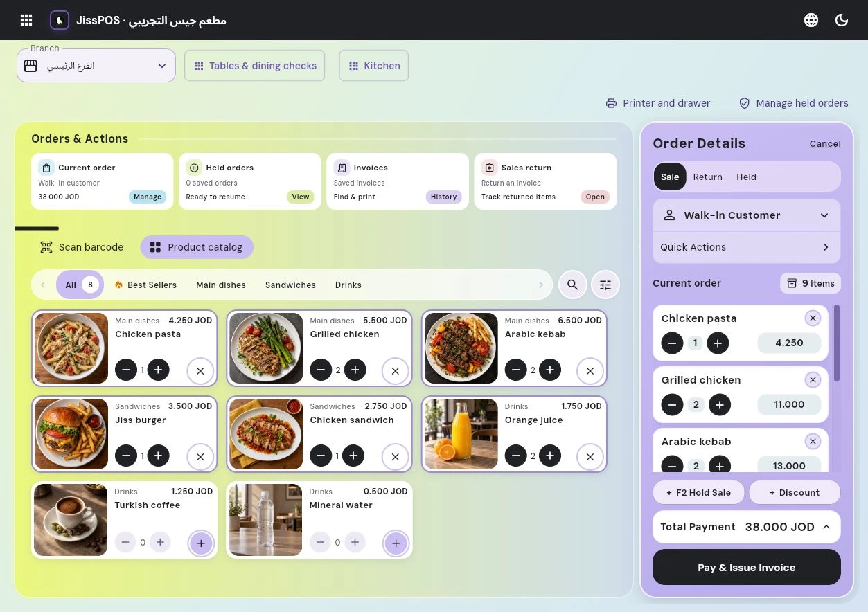Increase Jiss burger quantity
868x612 pixels.
[x=158, y=456]
